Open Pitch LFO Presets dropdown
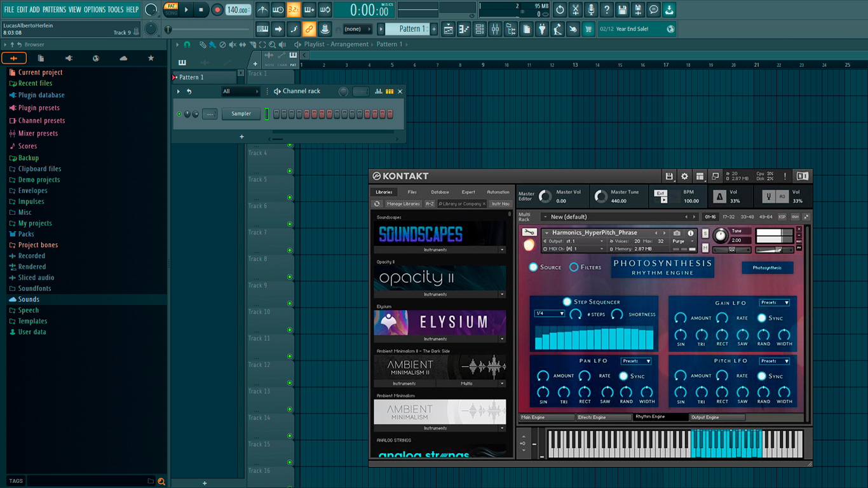This screenshot has height=488, width=868. [775, 361]
